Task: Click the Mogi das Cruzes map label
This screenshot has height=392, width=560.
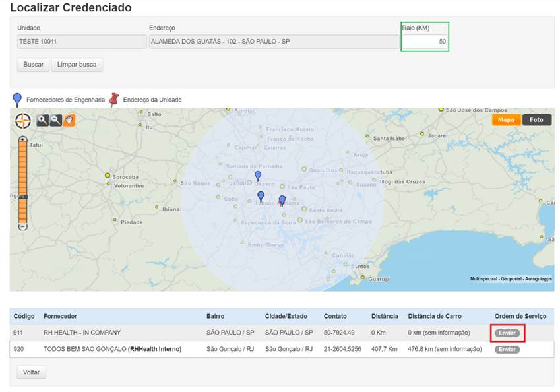Action: tap(403, 182)
